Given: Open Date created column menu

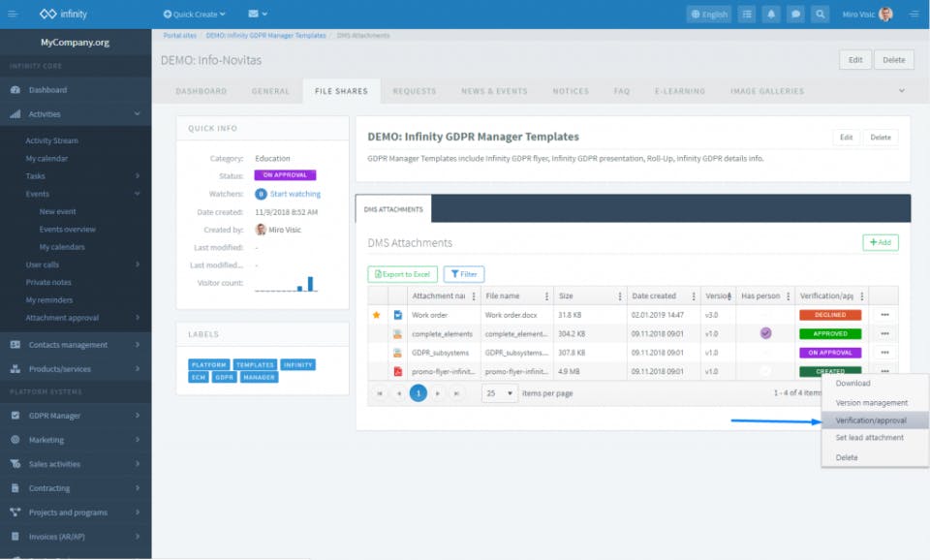Looking at the screenshot, I should pyautogui.click(x=694, y=296).
